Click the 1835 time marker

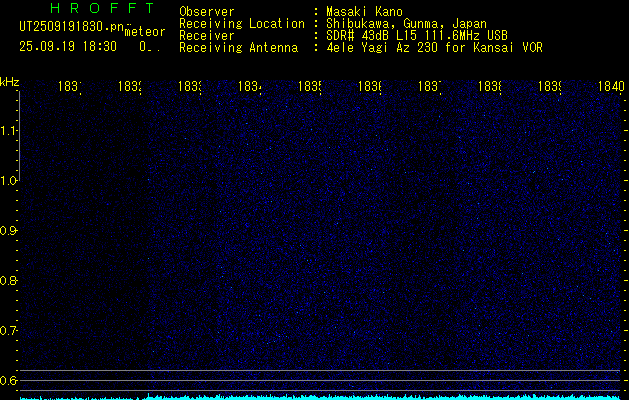(310, 86)
